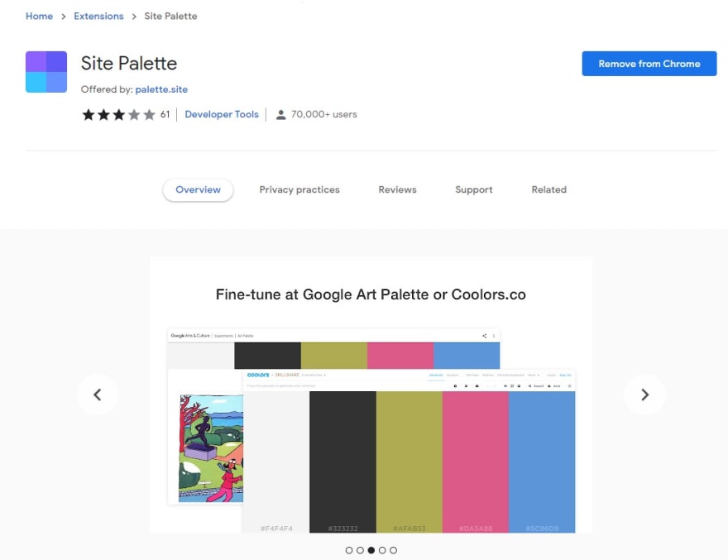Show the previous screenshot with left arrow
This screenshot has height=560, width=728.
pyautogui.click(x=98, y=395)
